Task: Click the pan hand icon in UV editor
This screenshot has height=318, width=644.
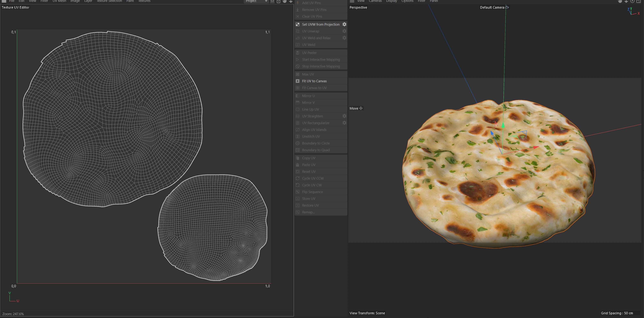Action: click(x=285, y=1)
